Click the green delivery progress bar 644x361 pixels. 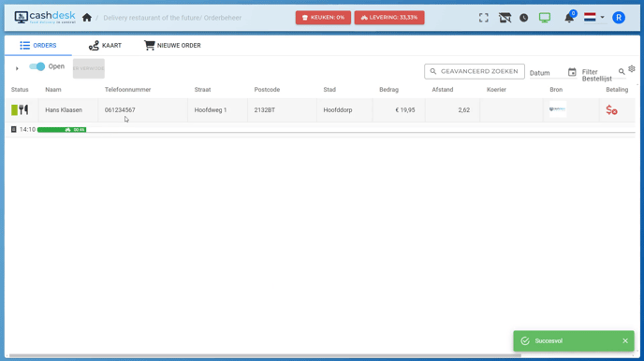click(x=62, y=130)
